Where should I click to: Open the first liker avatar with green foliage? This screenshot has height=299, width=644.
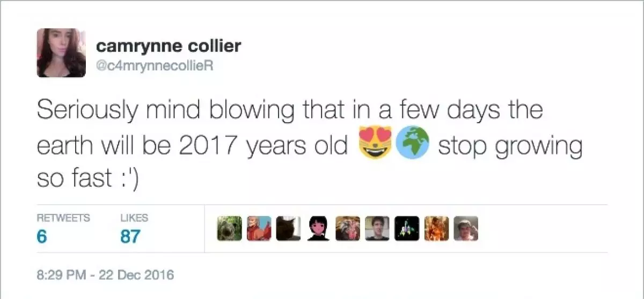coord(229,229)
